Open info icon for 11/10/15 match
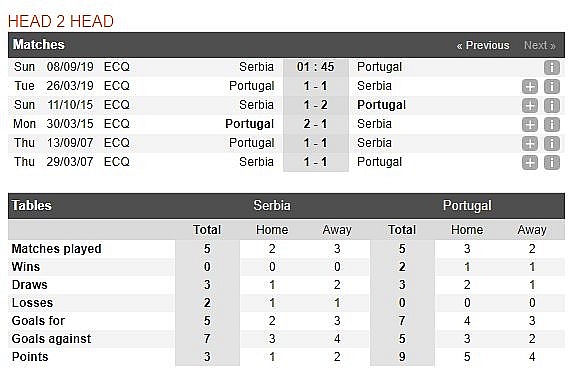581x378 pixels. point(552,106)
